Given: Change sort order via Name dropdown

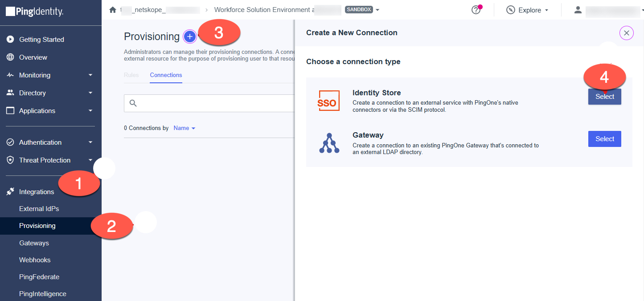Looking at the screenshot, I should click(185, 128).
